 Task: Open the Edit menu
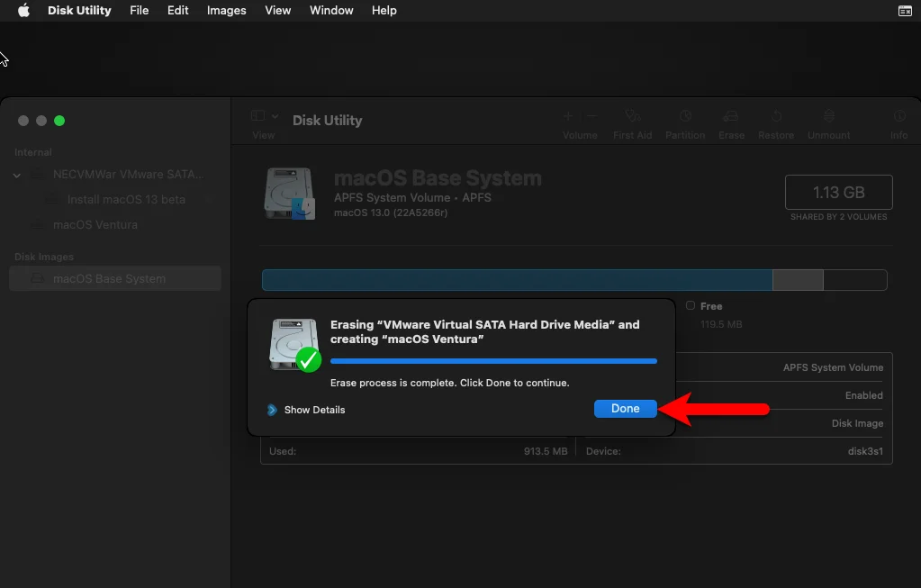tap(177, 11)
